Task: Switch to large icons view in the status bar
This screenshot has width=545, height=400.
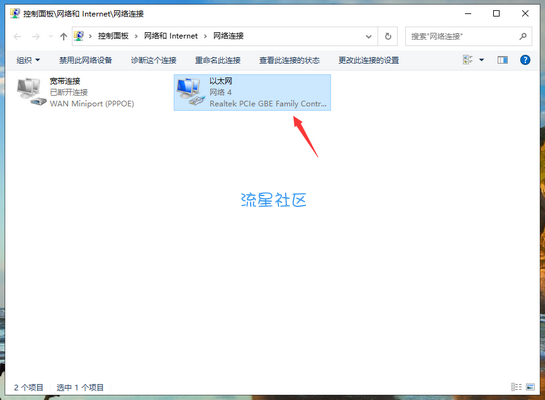Action: pos(530,387)
